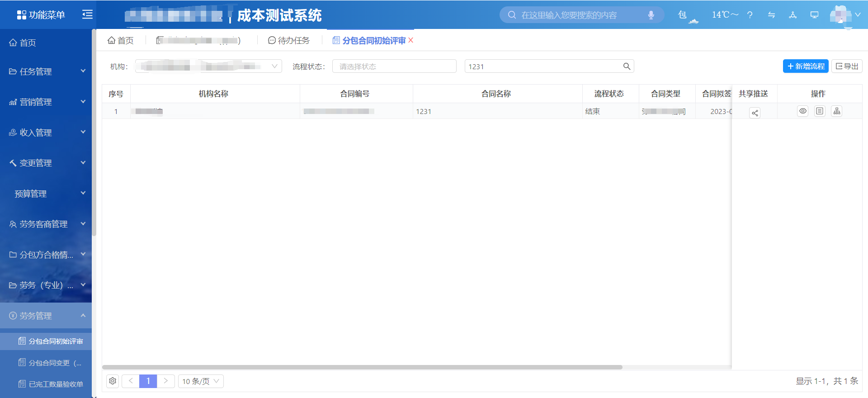Click the global search input field
The width and height of the screenshot is (868, 398).
pos(582,15)
